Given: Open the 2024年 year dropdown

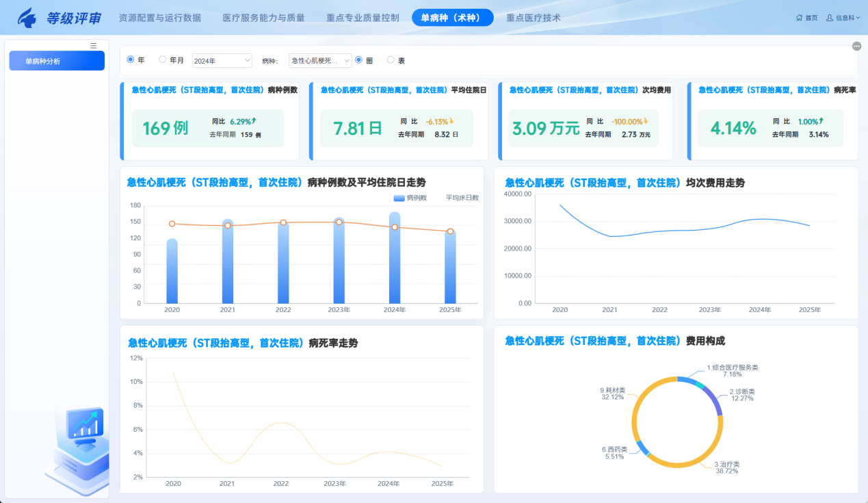Looking at the screenshot, I should (x=222, y=61).
